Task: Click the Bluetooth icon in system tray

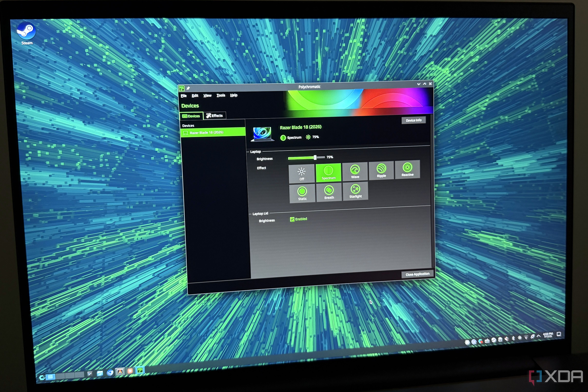Action: coord(513,338)
